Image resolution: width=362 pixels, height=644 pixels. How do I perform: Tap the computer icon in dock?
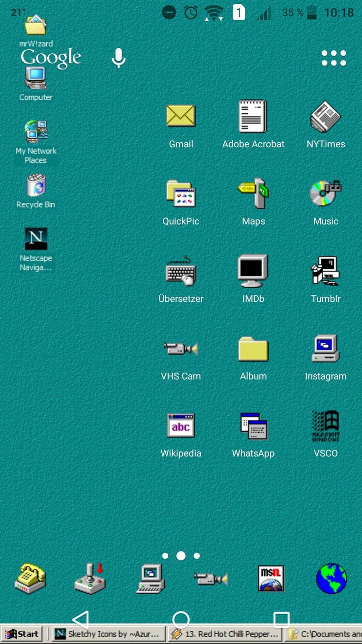[150, 579]
